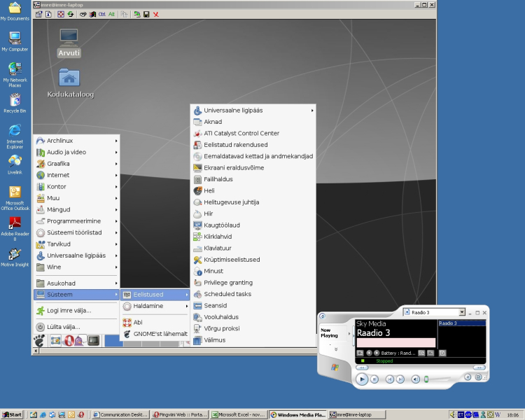525x420 pixels.
Task: Click the red X disconnect icon in VNC toolbar
Action: [155, 14]
